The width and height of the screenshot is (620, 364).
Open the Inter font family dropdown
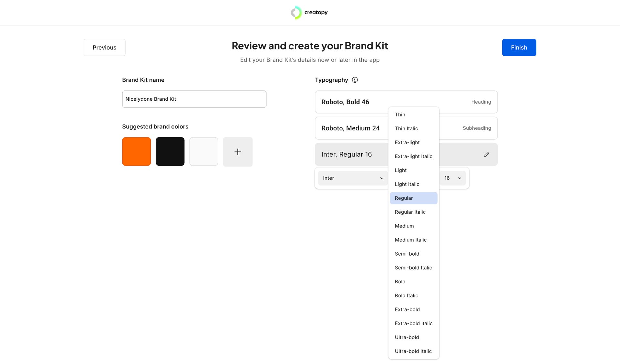pyautogui.click(x=353, y=178)
